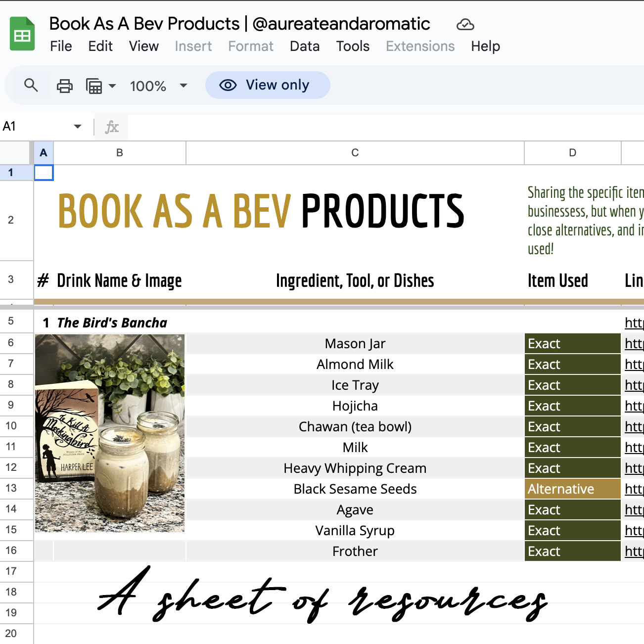Click the fx formula icon
The image size is (644, 644).
pos(111,127)
